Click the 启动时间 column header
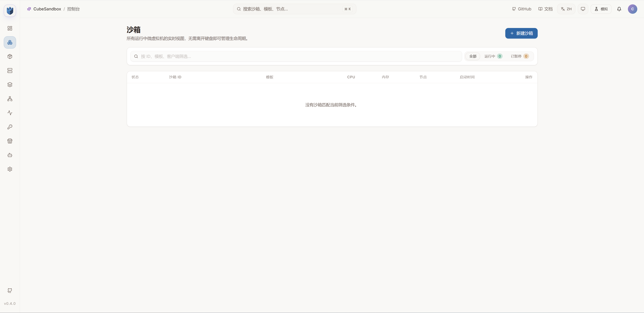Viewport: 644px width, 313px height. [467, 77]
